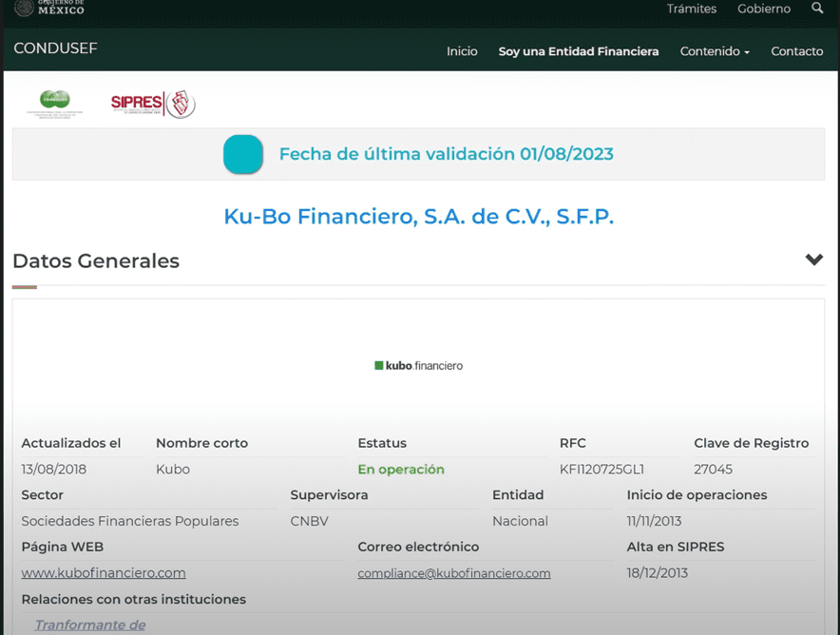Open Gobierno link in top bar

(764, 9)
